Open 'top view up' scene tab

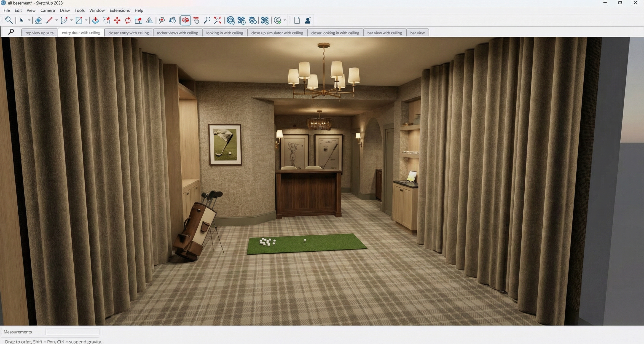coord(39,33)
